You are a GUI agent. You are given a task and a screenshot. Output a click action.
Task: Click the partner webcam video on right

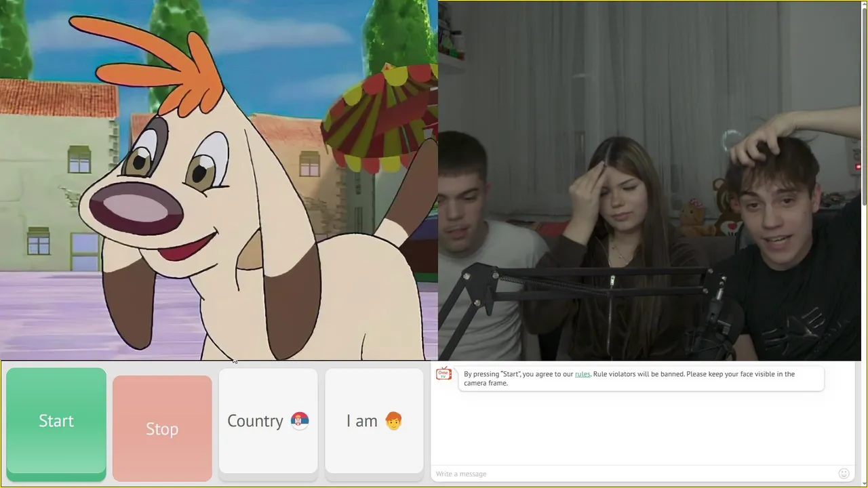coord(650,181)
